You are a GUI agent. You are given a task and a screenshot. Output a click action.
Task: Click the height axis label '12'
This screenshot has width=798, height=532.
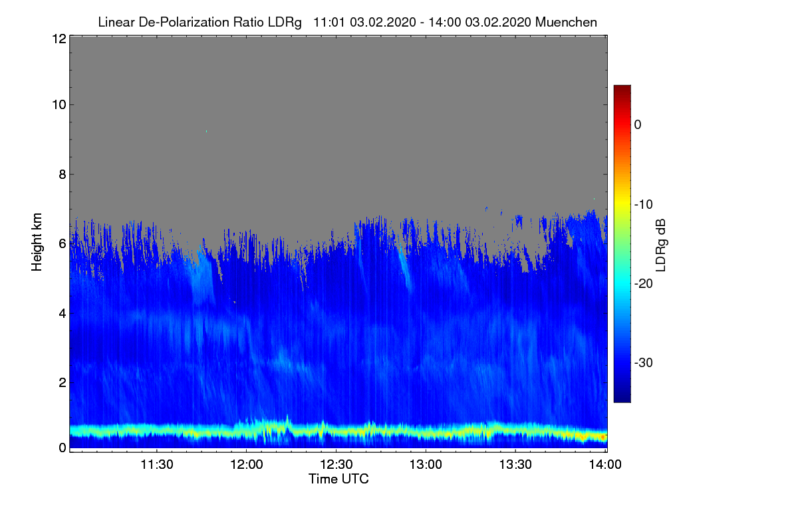[59, 39]
